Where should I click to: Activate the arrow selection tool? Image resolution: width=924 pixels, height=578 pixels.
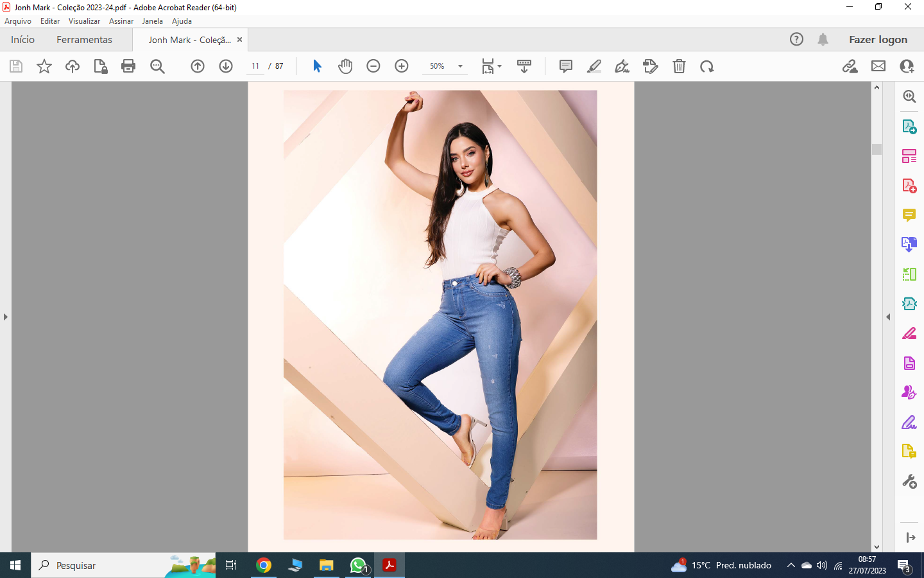click(x=317, y=66)
